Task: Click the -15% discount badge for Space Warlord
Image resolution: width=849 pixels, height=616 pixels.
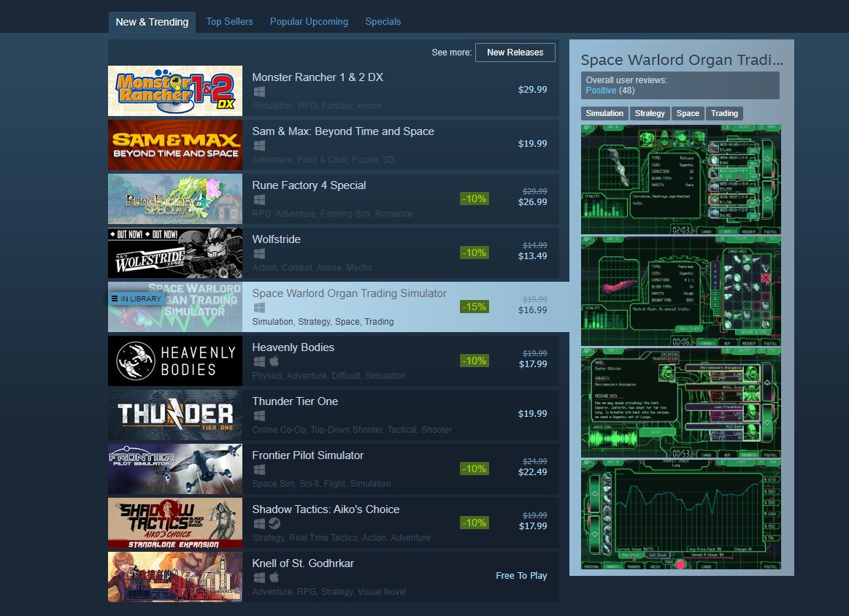Action: click(x=475, y=307)
